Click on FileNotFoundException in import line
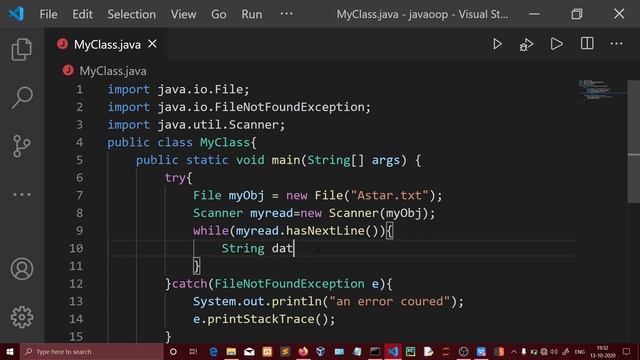Screen dimensions: 640x360 coord(289,107)
